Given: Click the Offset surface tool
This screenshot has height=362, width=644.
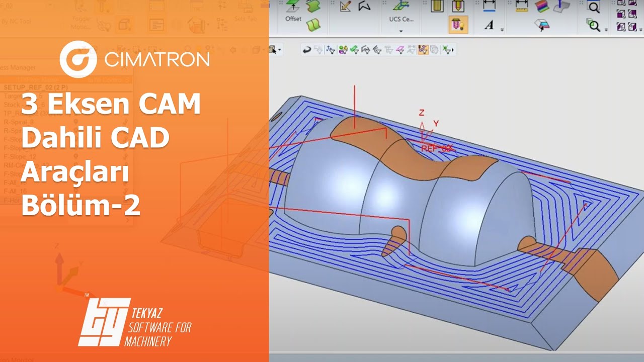Looking at the screenshot, I should pyautogui.click(x=293, y=10).
